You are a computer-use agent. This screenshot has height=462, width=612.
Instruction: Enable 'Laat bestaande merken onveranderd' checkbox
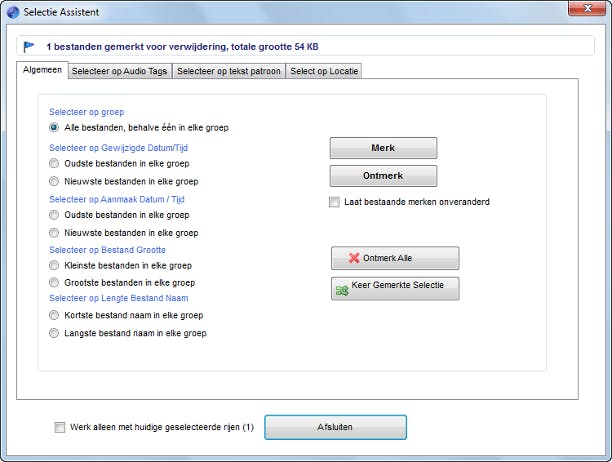[x=335, y=202]
